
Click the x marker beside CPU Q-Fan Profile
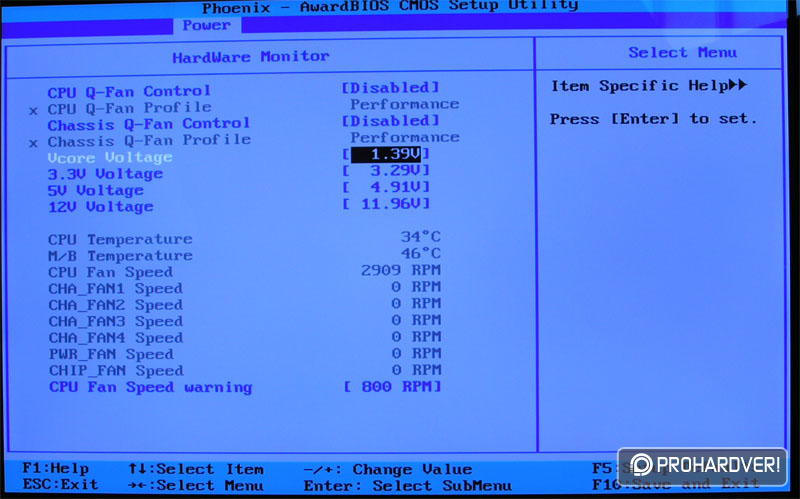(x=33, y=111)
